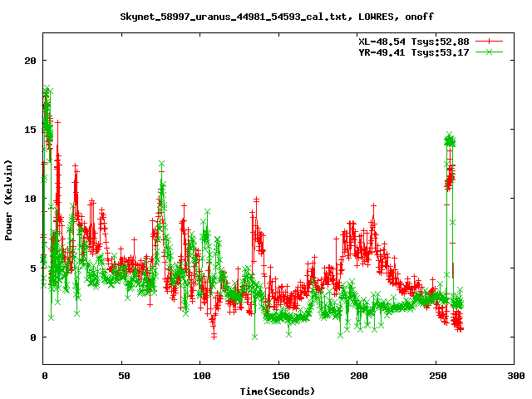
Task: Click the x-axis tick label 150
Action: tap(281, 376)
